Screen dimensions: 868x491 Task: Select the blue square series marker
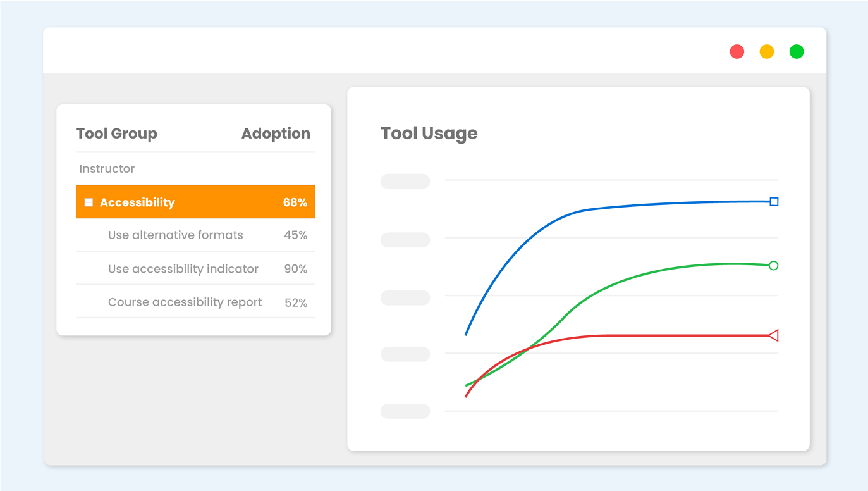774,201
